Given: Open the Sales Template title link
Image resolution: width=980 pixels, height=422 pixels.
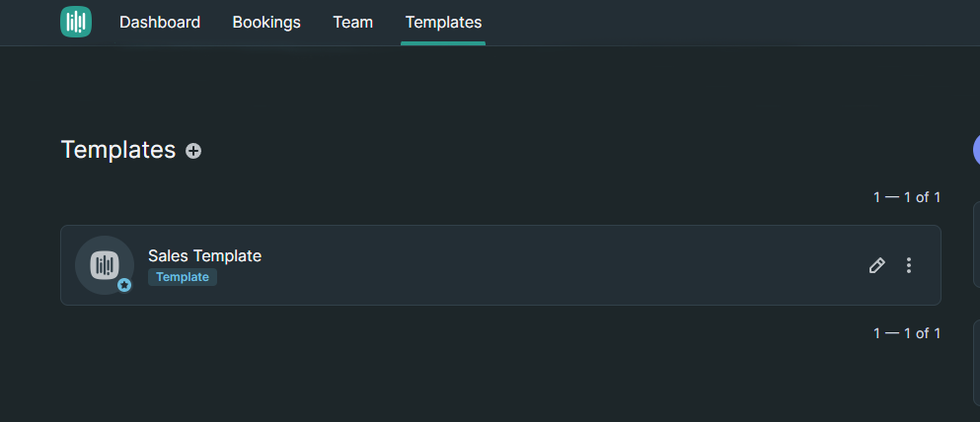Looking at the screenshot, I should pos(204,256).
